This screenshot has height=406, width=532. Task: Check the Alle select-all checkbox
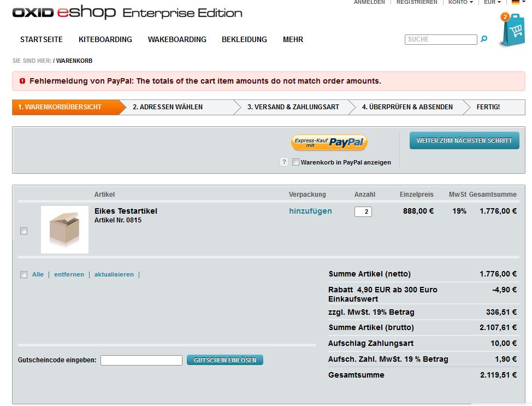23,274
